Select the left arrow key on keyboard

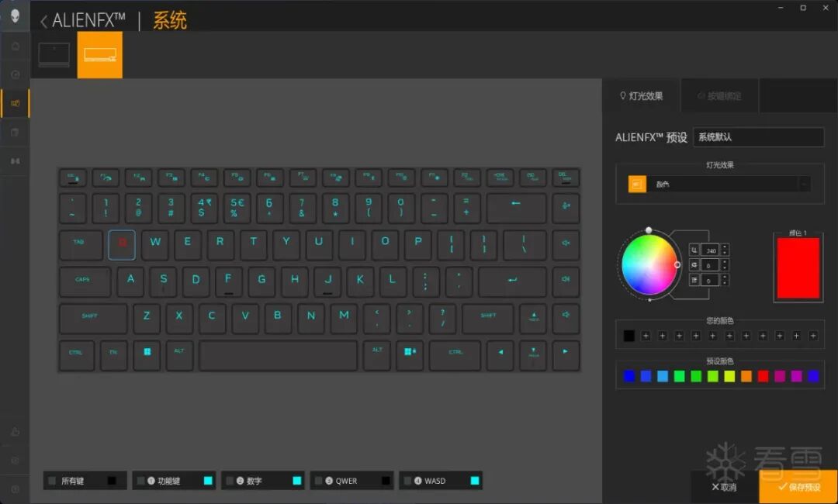500,356
